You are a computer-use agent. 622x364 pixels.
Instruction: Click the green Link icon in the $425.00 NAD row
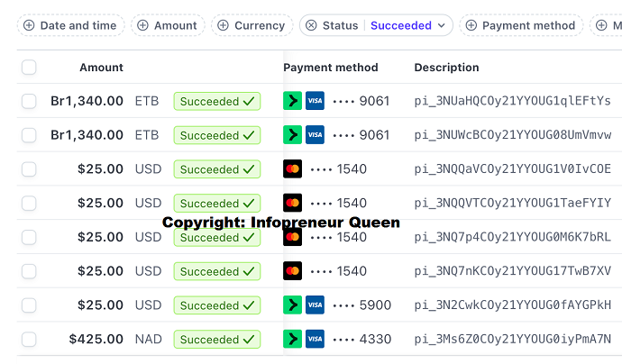[292, 340]
